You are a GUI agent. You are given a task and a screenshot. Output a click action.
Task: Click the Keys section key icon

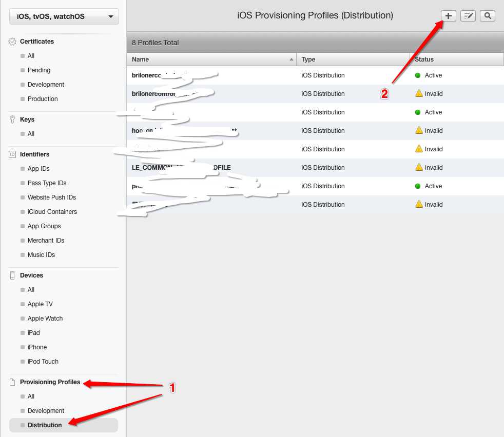coord(12,120)
